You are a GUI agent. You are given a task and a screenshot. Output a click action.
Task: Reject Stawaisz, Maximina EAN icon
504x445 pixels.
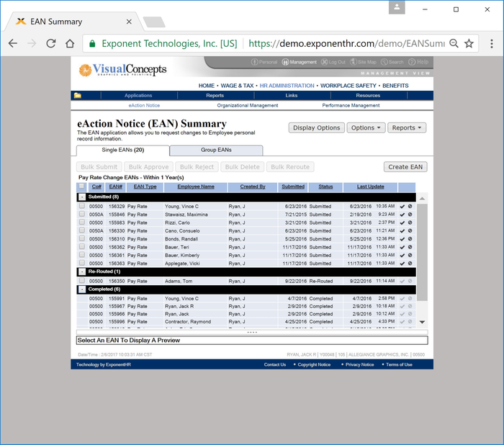[410, 215]
